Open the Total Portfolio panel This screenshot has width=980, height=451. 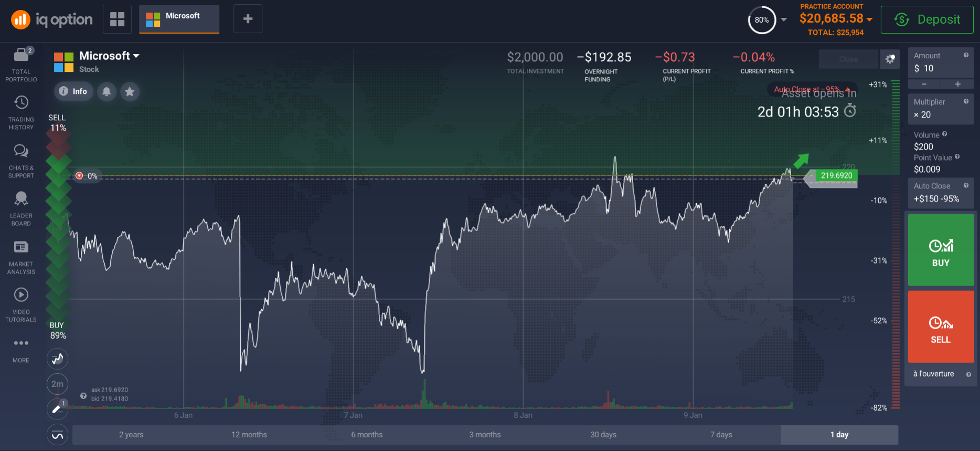click(x=21, y=65)
